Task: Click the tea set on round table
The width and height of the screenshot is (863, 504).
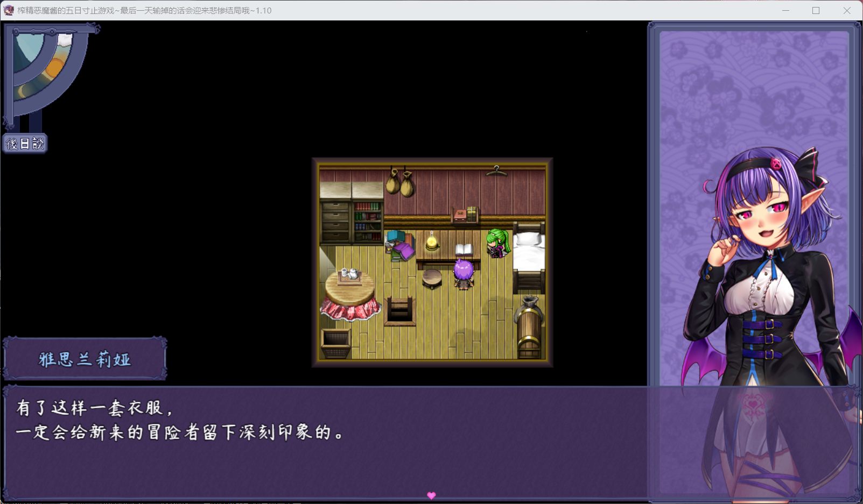Action: (x=349, y=275)
